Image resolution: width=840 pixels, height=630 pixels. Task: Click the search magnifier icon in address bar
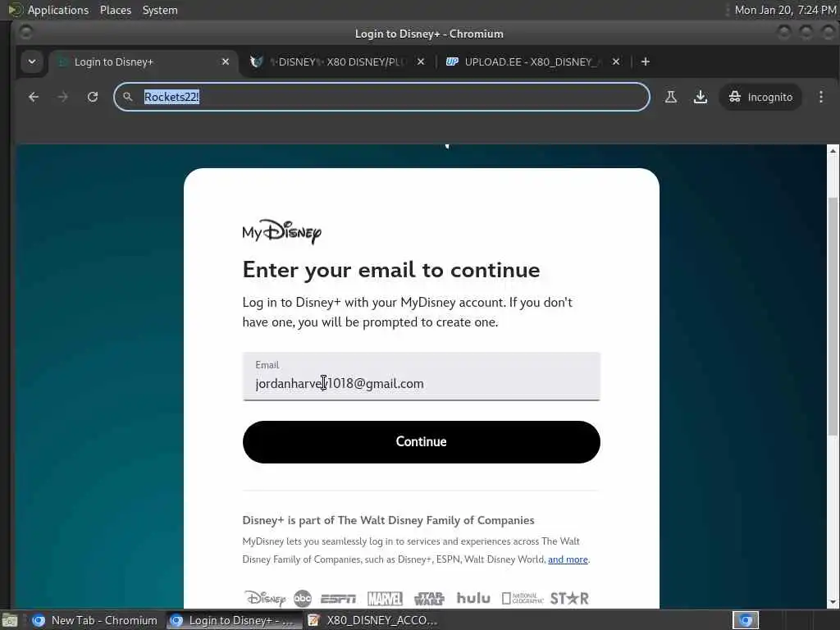127,97
